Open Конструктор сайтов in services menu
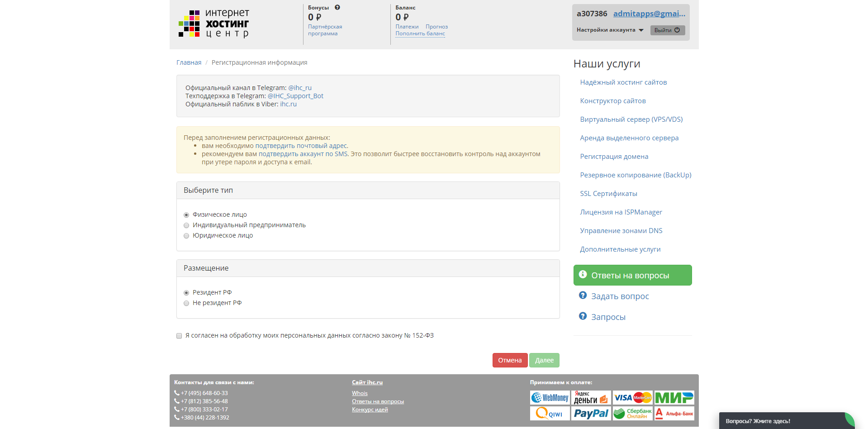The width and height of the screenshot is (868, 429). 613,101
